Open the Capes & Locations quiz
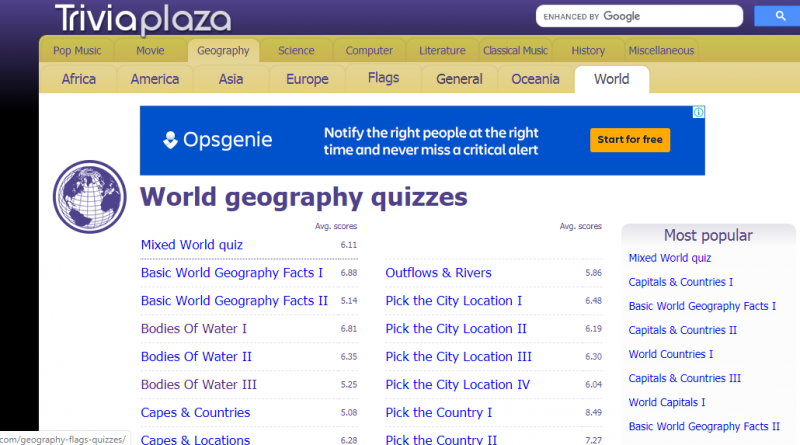Image resolution: width=800 pixels, height=445 pixels. pyautogui.click(x=195, y=439)
